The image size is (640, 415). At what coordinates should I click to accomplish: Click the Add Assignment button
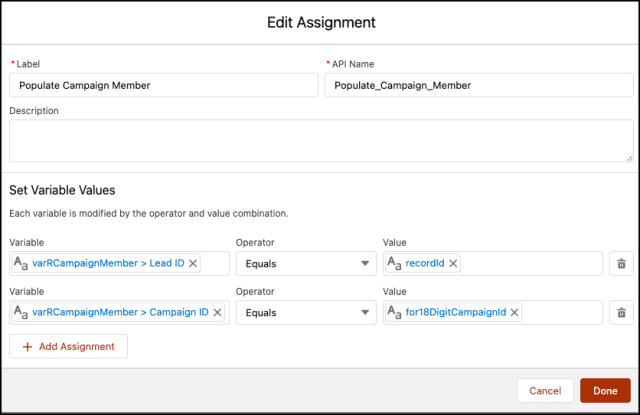click(x=69, y=346)
